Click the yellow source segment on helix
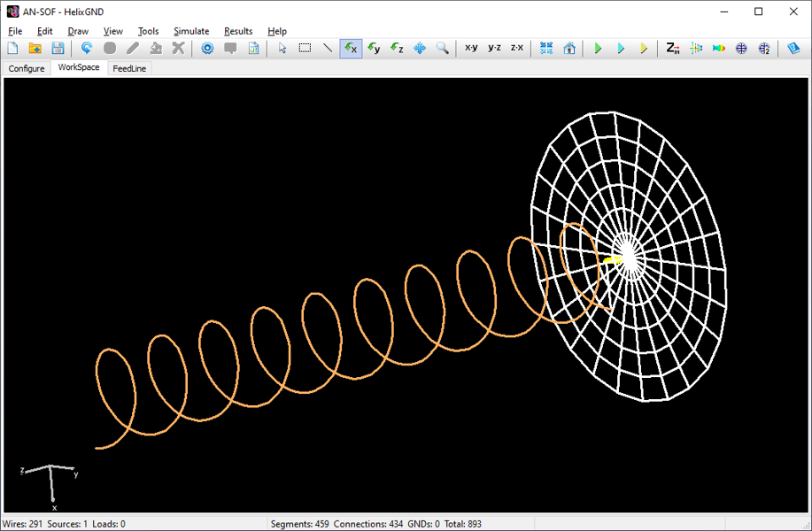Image resolution: width=812 pixels, height=531 pixels. pos(613,260)
